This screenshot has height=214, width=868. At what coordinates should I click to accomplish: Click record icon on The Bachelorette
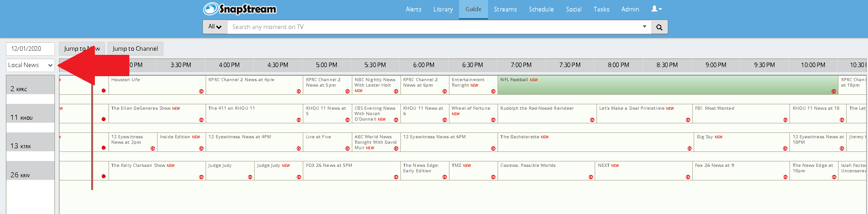[690, 149]
